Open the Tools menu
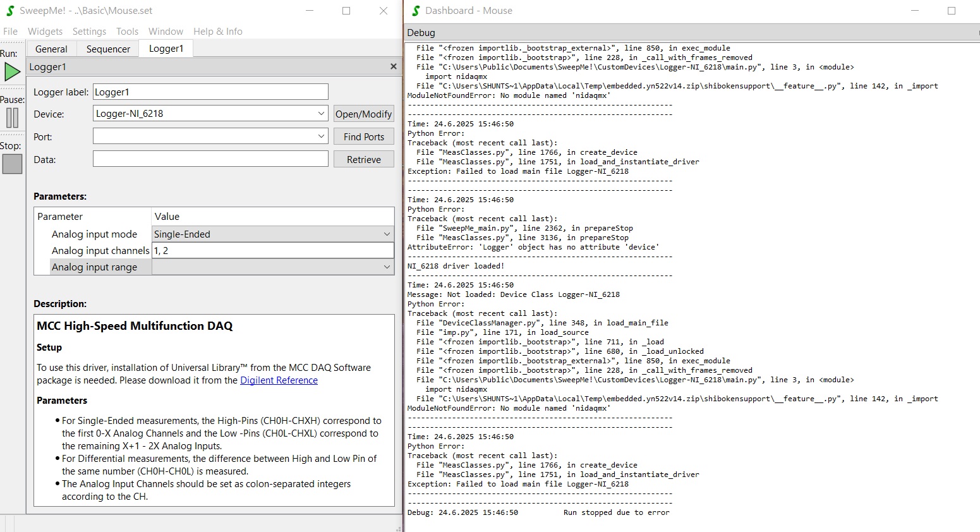Viewport: 980px width, 532px height. coord(127,32)
